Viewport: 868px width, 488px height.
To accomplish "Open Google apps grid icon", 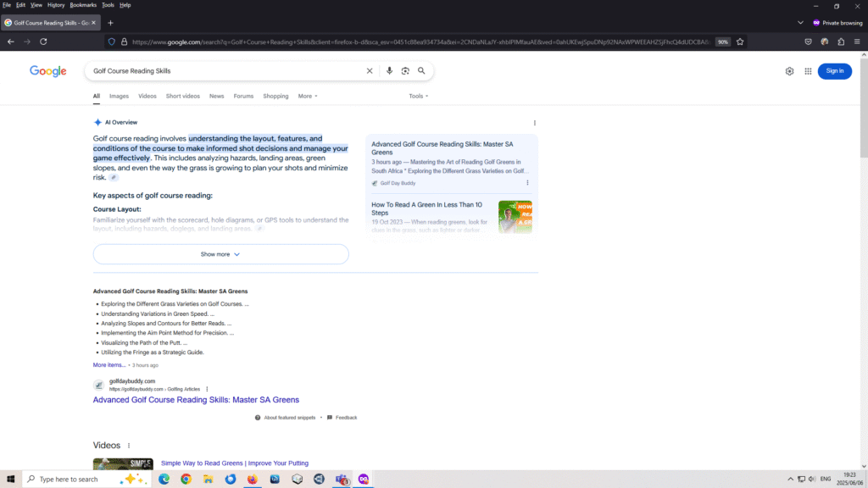I will 808,71.
